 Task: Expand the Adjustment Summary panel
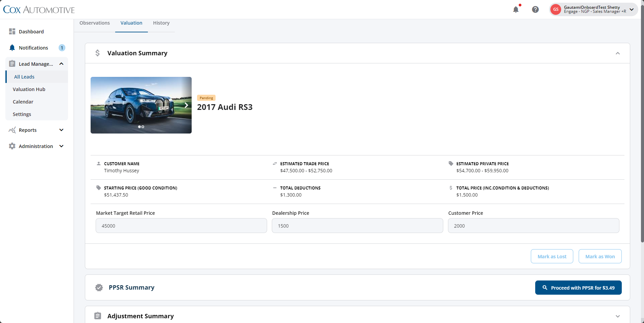pyautogui.click(x=618, y=316)
